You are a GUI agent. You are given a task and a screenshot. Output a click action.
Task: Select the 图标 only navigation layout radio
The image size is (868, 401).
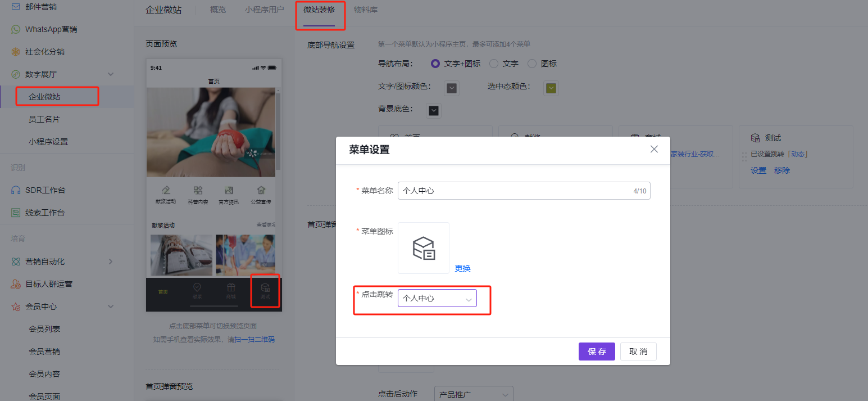[x=532, y=64]
